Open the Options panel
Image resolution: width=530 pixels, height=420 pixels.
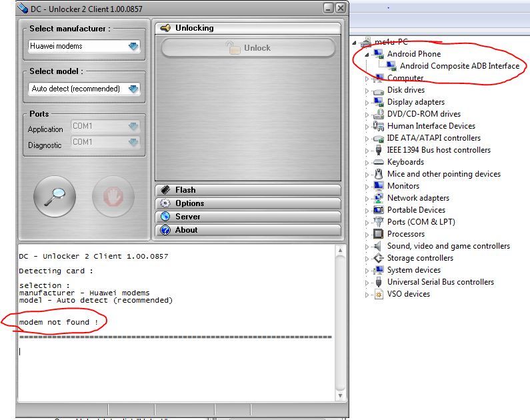(x=248, y=203)
